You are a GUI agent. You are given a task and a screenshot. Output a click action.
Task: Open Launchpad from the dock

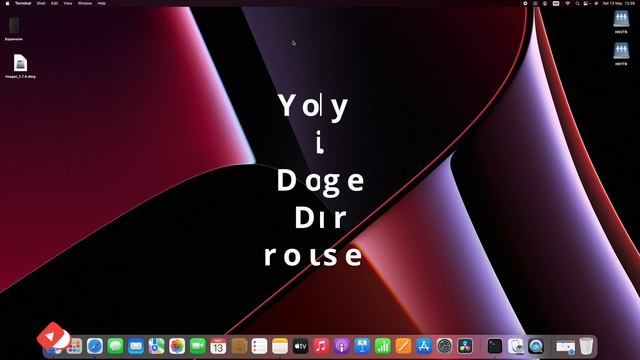click(74, 347)
